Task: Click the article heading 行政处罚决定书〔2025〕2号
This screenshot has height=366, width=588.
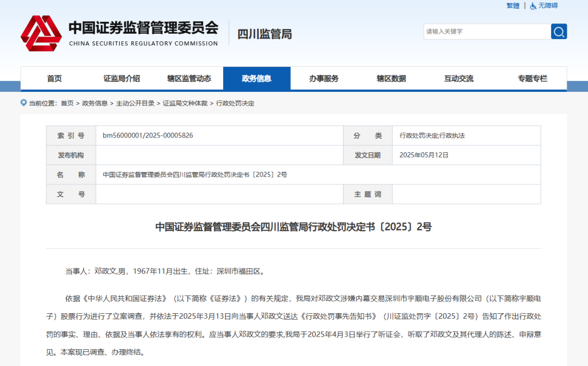Action: (x=293, y=227)
